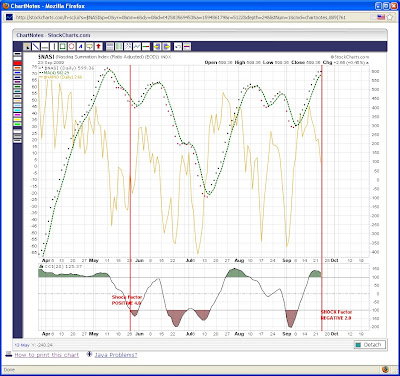The width and height of the screenshot is (400, 376).
Task: Select the green rectangle drawing tool
Action: (62, 46)
